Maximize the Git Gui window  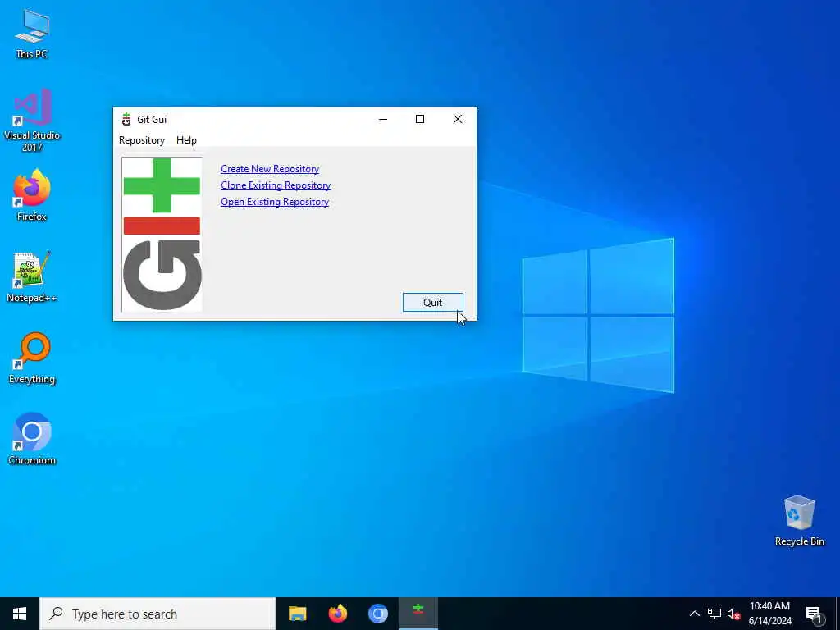point(420,119)
